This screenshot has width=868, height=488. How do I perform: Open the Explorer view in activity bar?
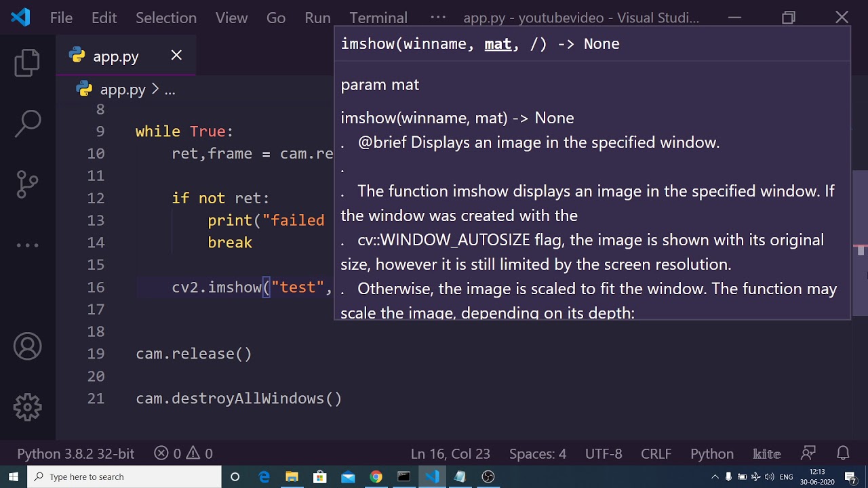28,63
